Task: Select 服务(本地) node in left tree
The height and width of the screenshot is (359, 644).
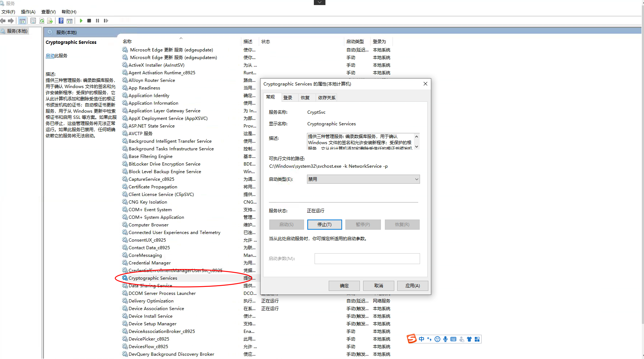Action: (x=17, y=31)
